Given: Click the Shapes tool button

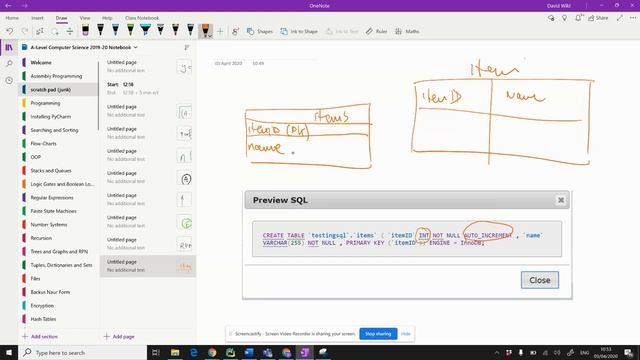Looking at the screenshot, I should point(260,31).
